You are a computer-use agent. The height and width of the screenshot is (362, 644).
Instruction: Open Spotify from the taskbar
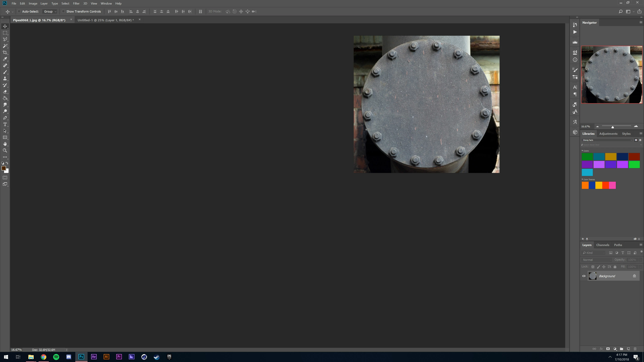coord(56,357)
